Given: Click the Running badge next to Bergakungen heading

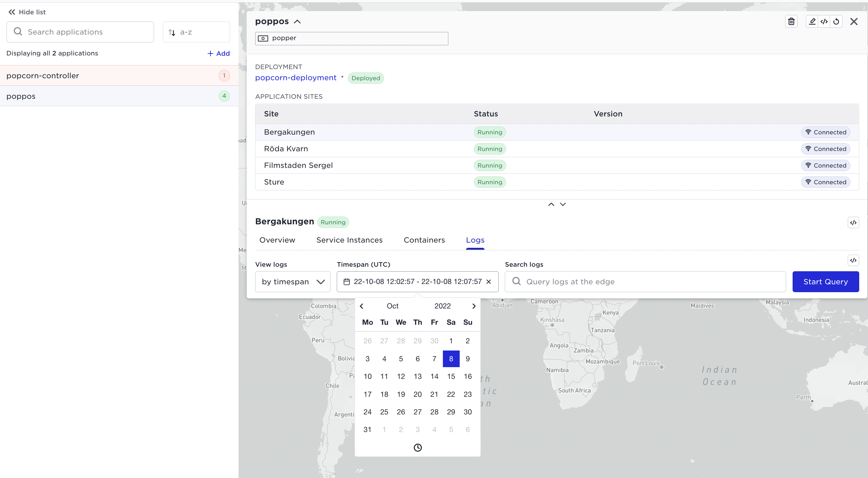Looking at the screenshot, I should (x=333, y=222).
